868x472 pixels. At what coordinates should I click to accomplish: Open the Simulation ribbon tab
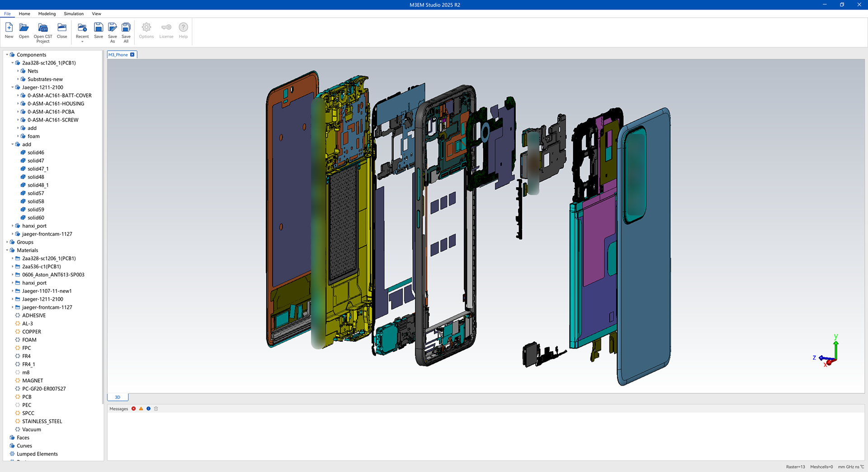[x=74, y=14]
